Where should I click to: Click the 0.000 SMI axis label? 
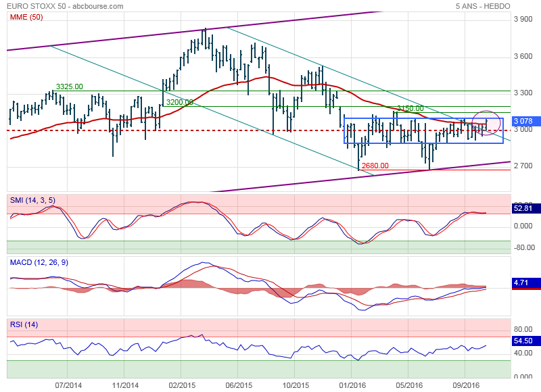coord(523,226)
